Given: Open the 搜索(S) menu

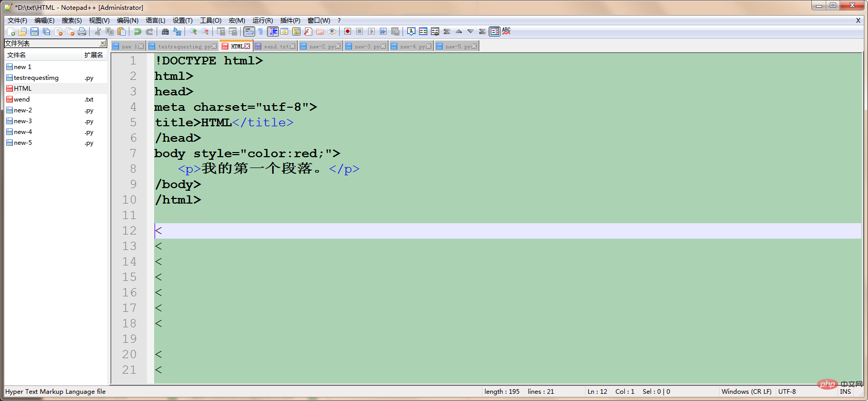Looking at the screenshot, I should coord(72,21).
